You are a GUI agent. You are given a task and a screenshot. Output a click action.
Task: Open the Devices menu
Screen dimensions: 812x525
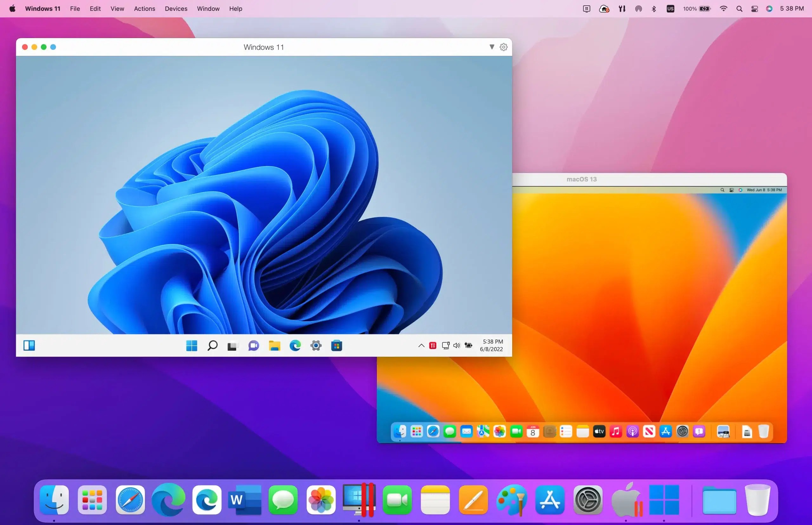coord(175,9)
